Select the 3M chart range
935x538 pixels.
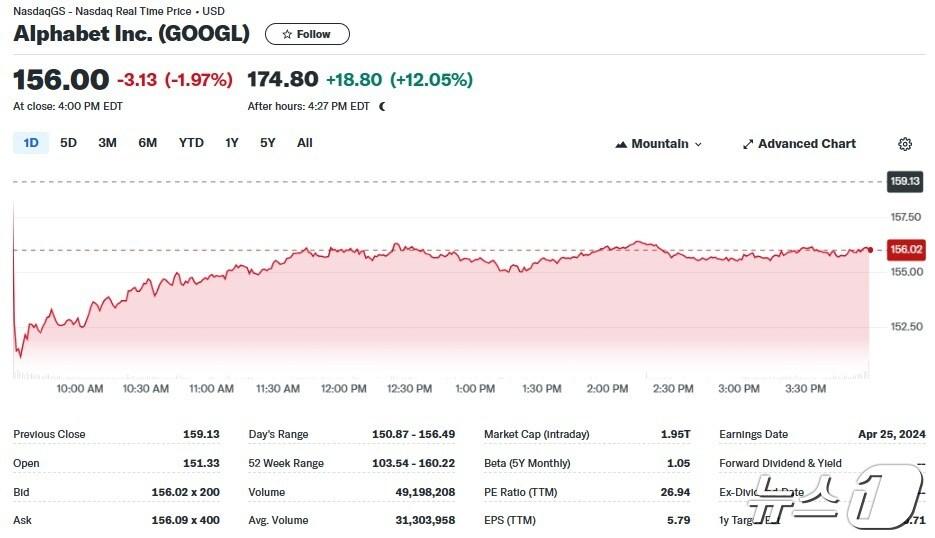107,143
